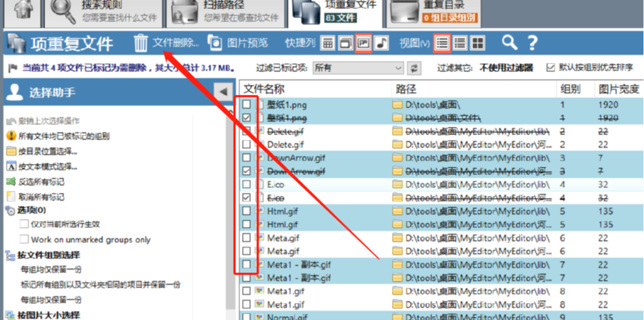
Task: Check the unmarked Delete.gif row checkbox
Action: click(x=246, y=144)
